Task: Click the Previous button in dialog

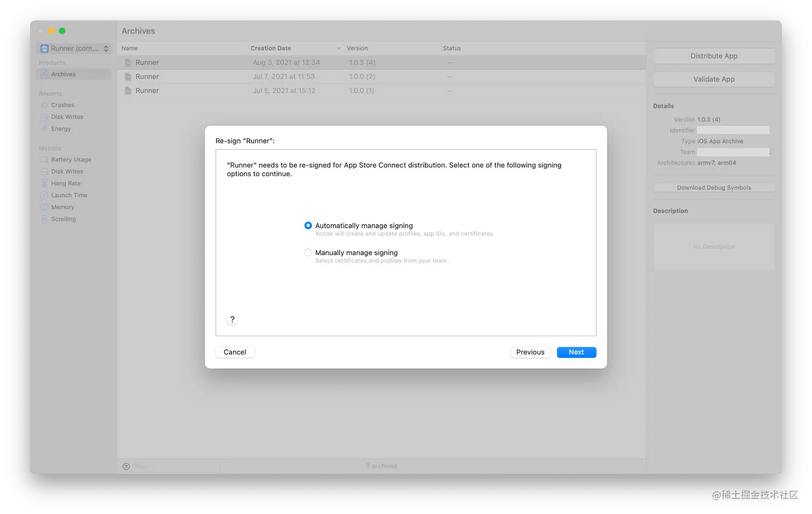Action: point(530,352)
